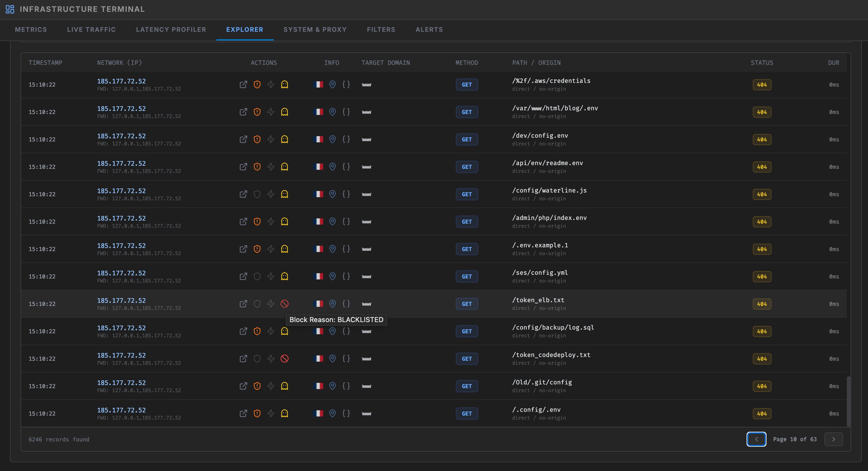Click map pin icon in /Old/.git/config row
The width and height of the screenshot is (868, 471).
click(x=332, y=386)
